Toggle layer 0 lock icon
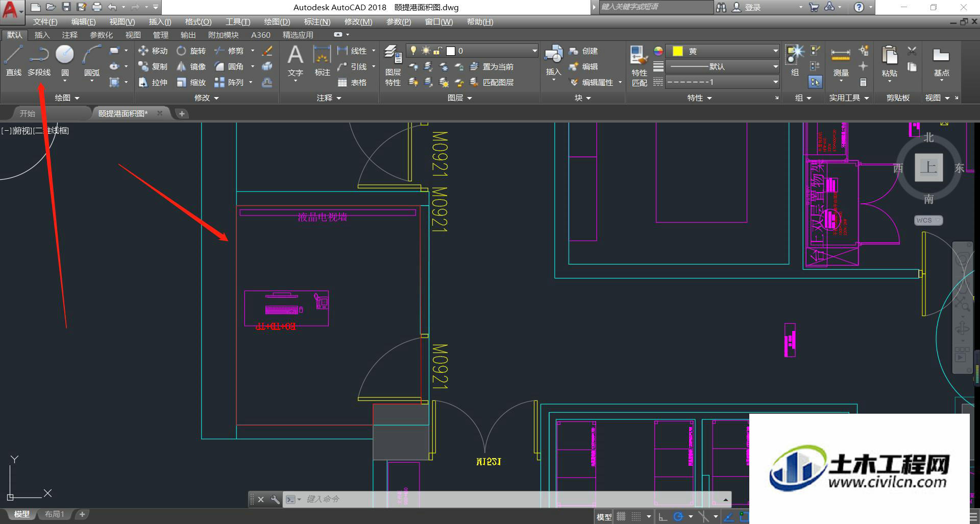Viewport: 980px width, 524px height. [x=437, y=51]
